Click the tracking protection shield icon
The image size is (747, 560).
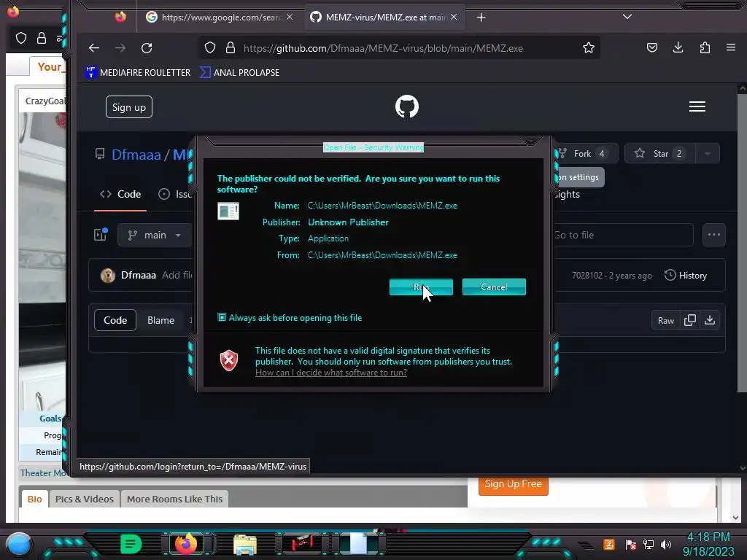click(210, 48)
